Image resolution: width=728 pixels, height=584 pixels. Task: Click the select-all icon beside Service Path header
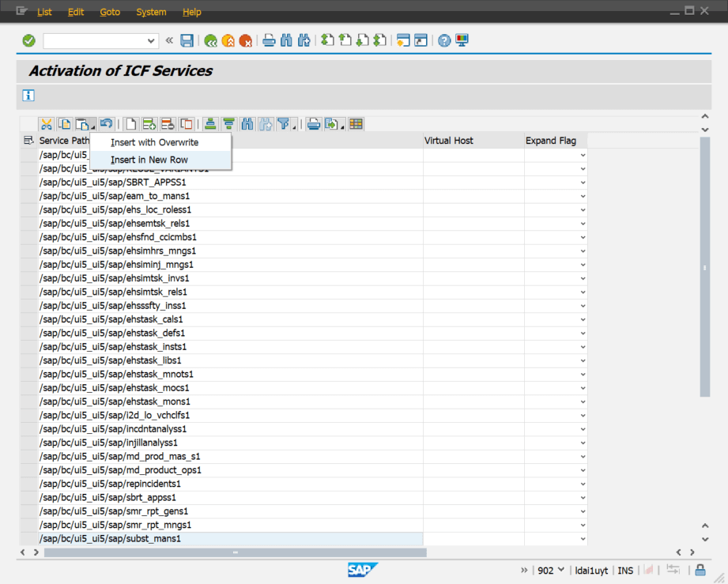pyautogui.click(x=28, y=140)
